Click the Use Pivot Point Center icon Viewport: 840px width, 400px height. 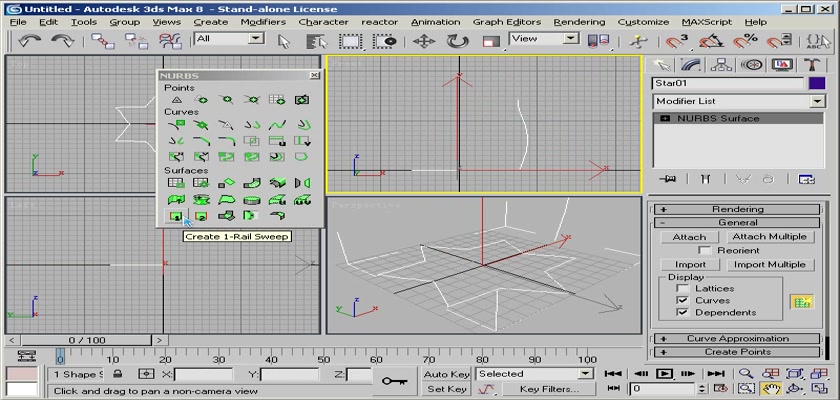(598, 41)
